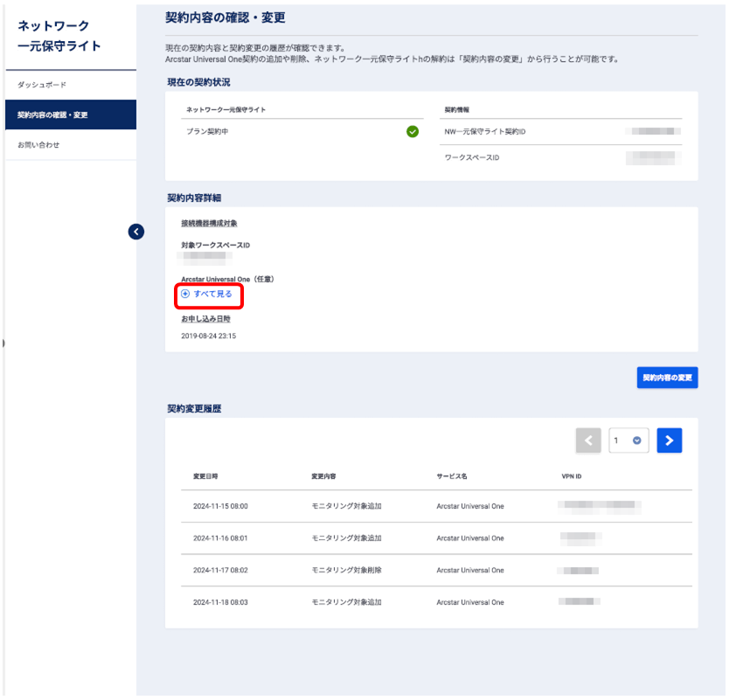Click the ネットワーク一元保守ライト sidebar title
This screenshot has height=700, width=729.
[59, 36]
